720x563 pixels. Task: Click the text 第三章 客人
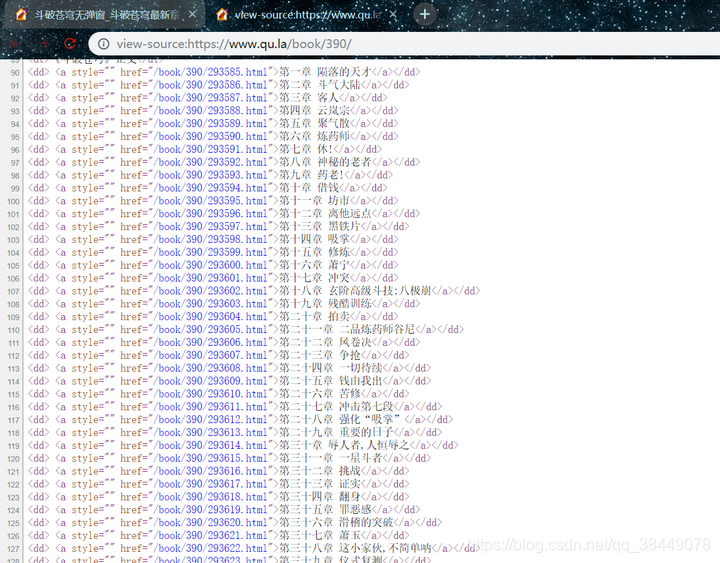[309, 98]
